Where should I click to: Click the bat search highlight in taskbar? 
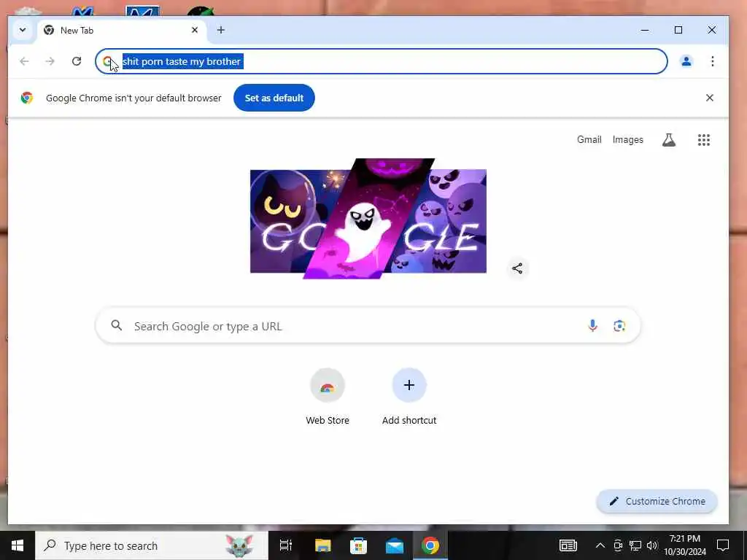(239, 545)
